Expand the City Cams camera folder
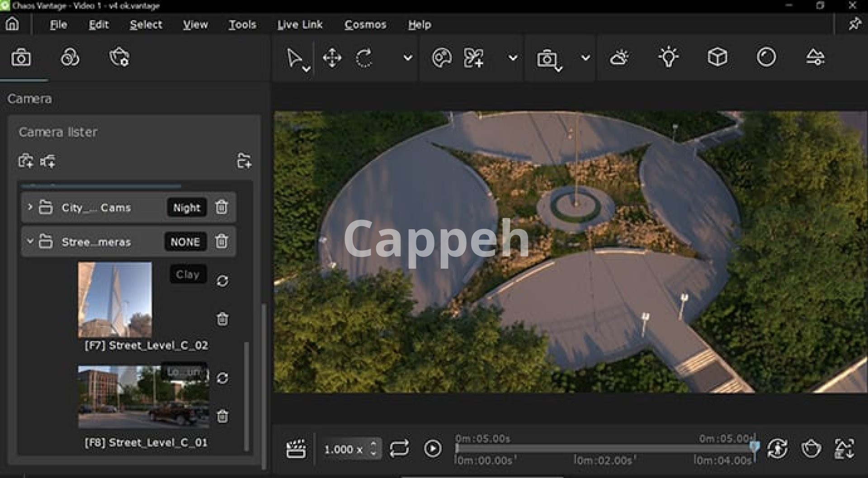The image size is (868, 478). click(30, 207)
